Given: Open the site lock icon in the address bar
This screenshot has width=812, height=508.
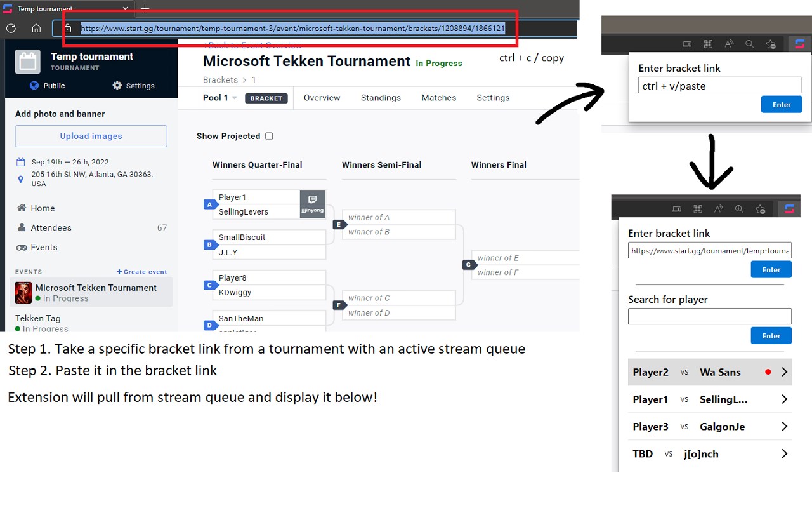Looking at the screenshot, I should (x=67, y=28).
